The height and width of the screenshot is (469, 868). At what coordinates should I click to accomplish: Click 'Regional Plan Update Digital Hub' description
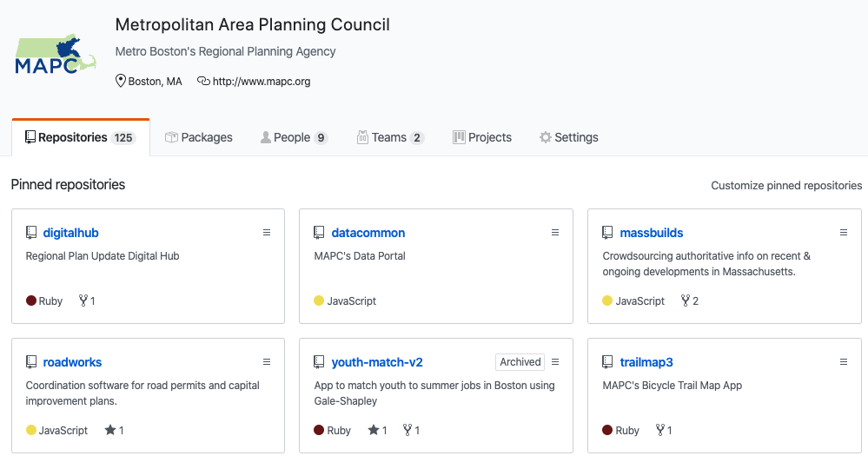103,256
